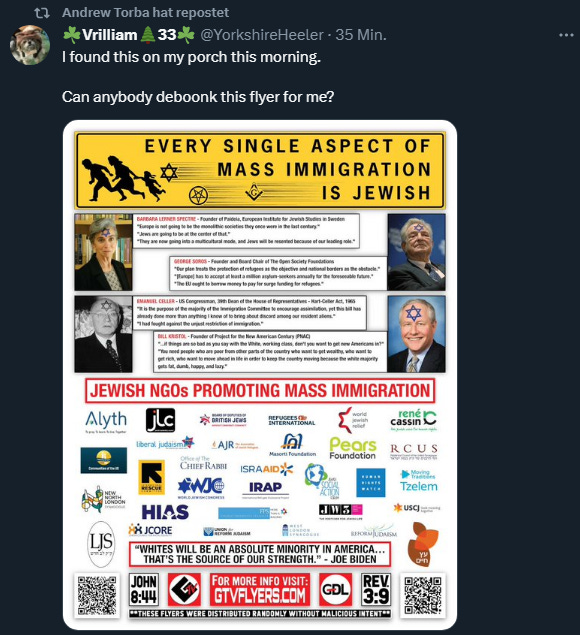Click the "I found this on my porch" text
Screen dimensions: 580x635
(x=191, y=57)
